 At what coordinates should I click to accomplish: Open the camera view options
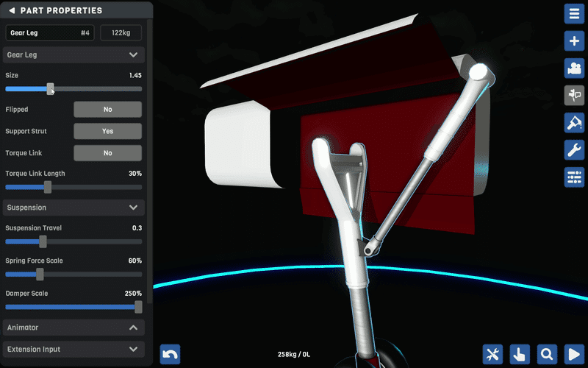pos(574,68)
